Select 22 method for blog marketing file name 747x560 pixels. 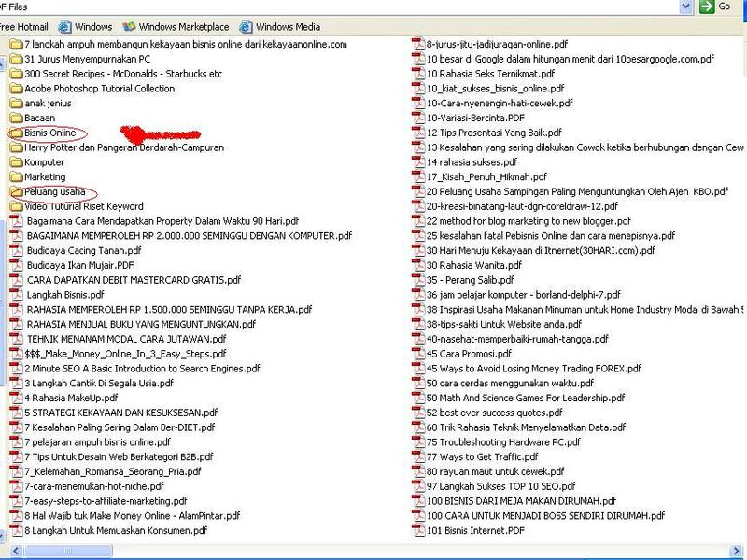click(x=529, y=221)
